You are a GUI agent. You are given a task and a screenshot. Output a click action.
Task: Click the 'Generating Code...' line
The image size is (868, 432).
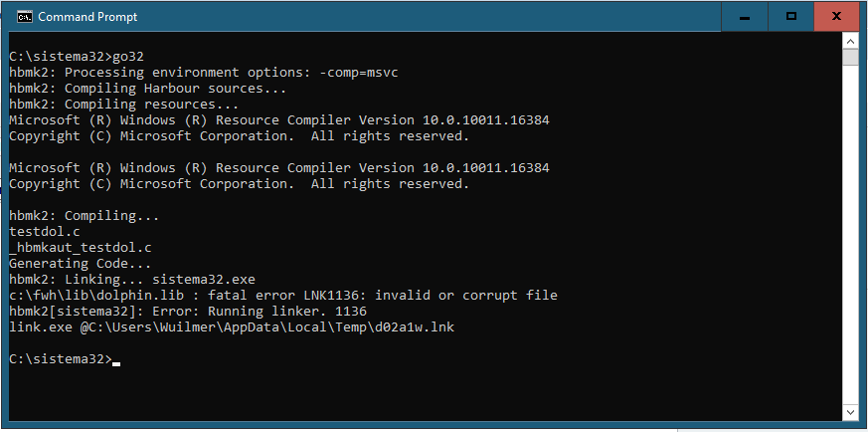[x=80, y=264]
